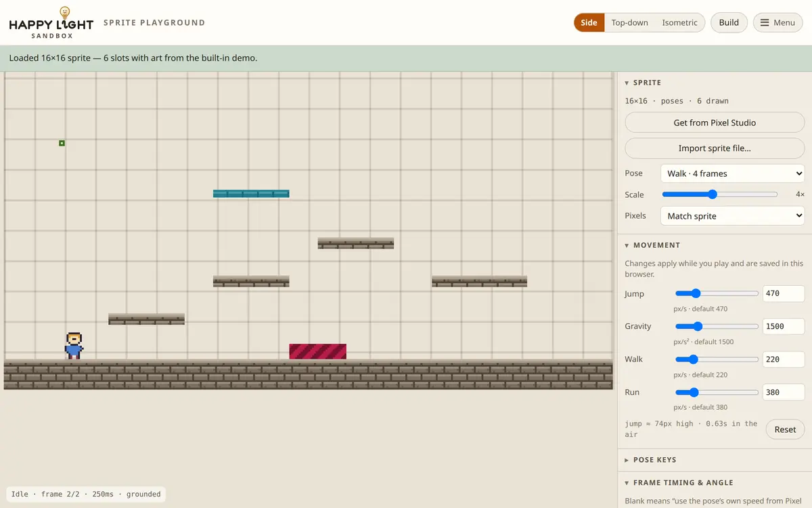Open the Pixels dropdown Match sprite

pos(732,216)
